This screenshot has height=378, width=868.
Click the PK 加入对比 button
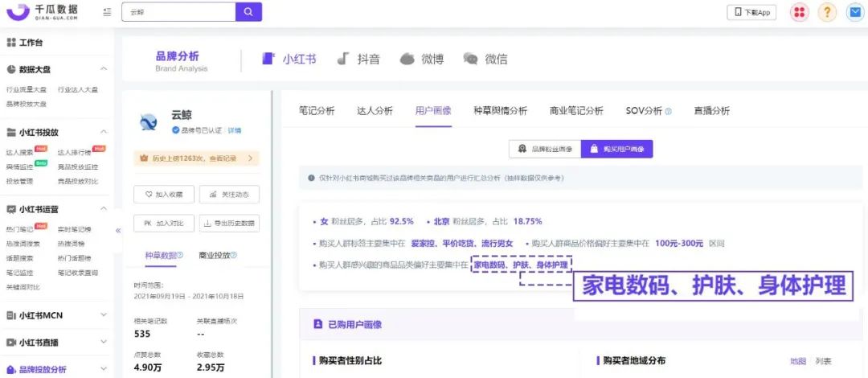coord(164,224)
